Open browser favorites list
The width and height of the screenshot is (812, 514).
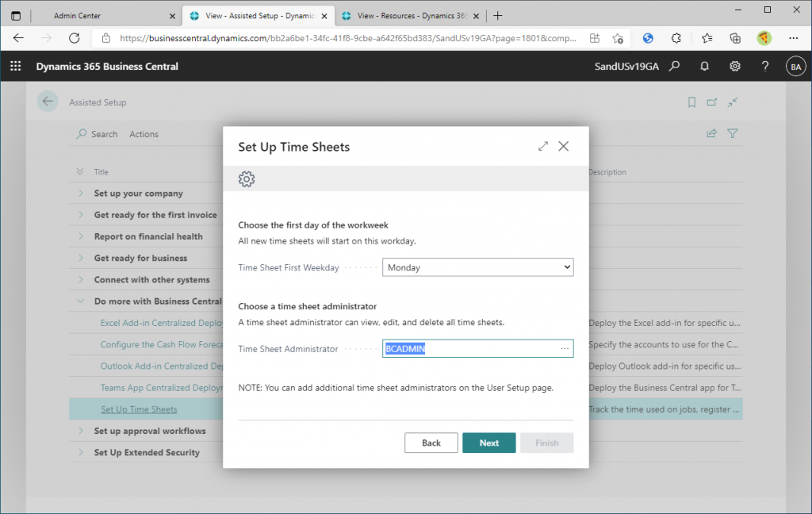[707, 38]
